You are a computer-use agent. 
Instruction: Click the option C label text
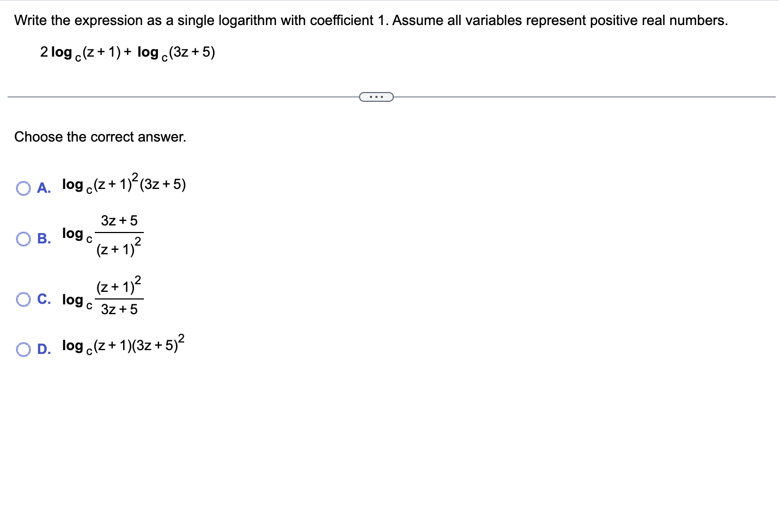pyautogui.click(x=43, y=299)
